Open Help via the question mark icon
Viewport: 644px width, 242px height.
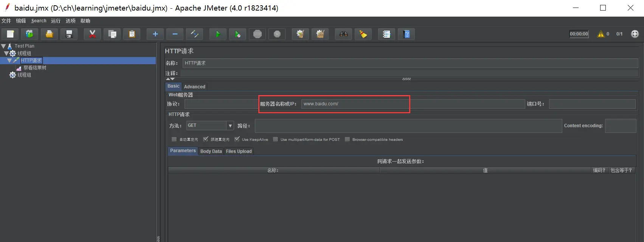[406, 34]
